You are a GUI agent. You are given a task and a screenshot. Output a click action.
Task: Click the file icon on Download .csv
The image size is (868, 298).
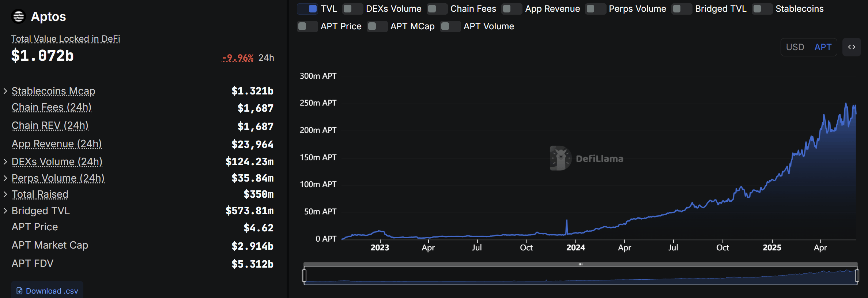pyautogui.click(x=20, y=291)
